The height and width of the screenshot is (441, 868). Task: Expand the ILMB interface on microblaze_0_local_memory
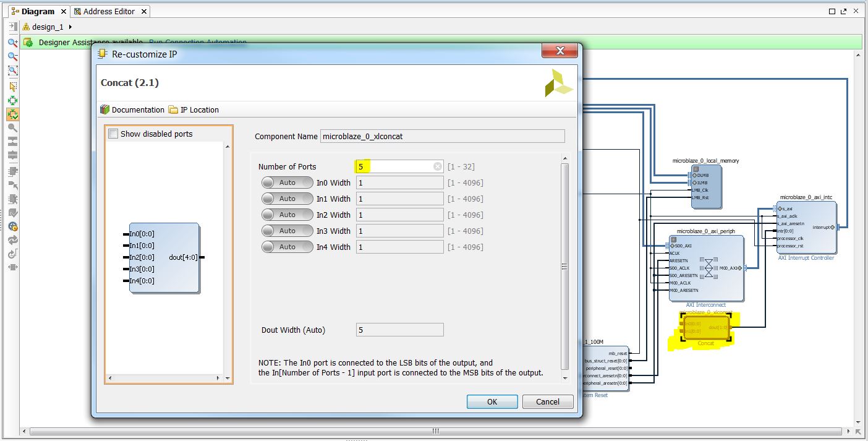pos(695,182)
